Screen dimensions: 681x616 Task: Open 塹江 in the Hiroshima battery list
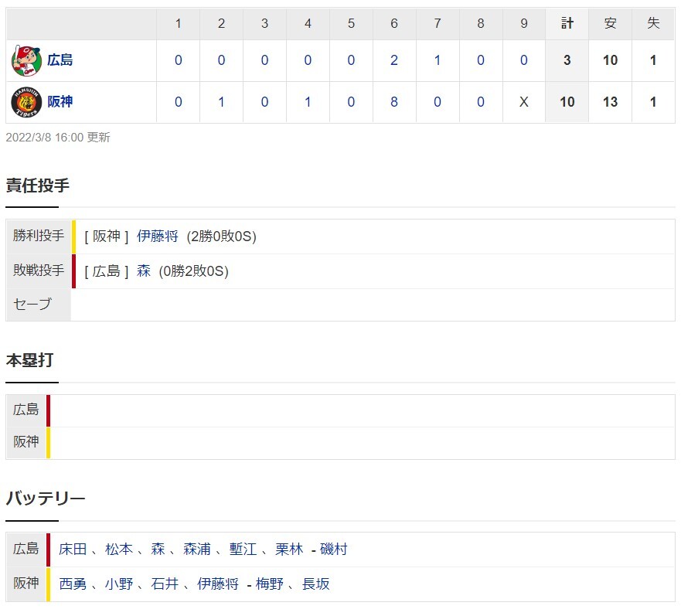pos(243,549)
